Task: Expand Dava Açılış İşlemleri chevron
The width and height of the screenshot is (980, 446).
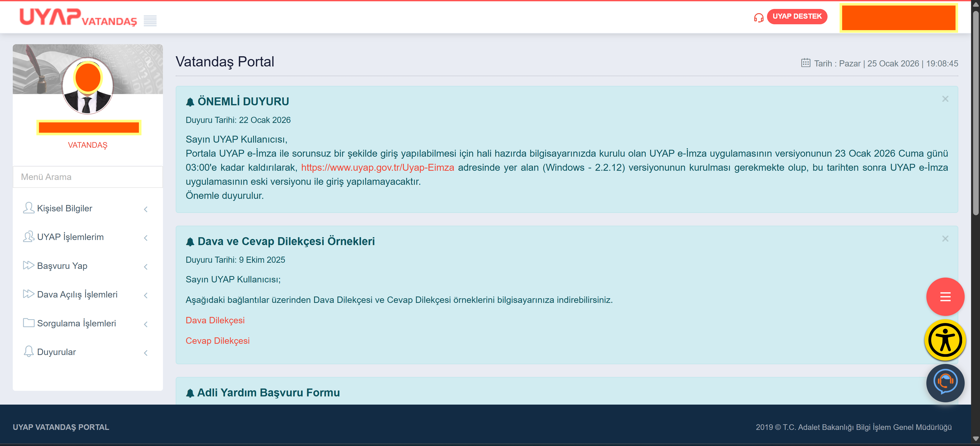Action: point(146,295)
